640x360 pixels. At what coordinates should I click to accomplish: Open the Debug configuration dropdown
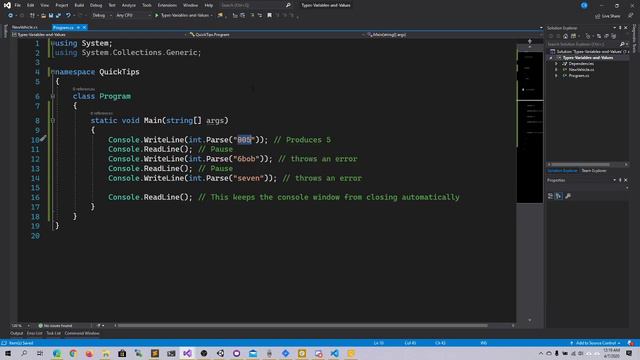[x=102, y=16]
